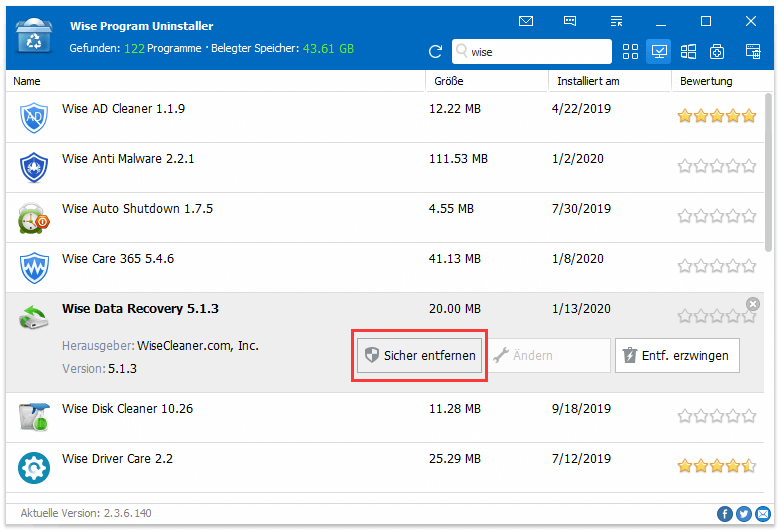
Task: Select Wise Disk Cleaner 10.26 entry
Action: tap(385, 418)
